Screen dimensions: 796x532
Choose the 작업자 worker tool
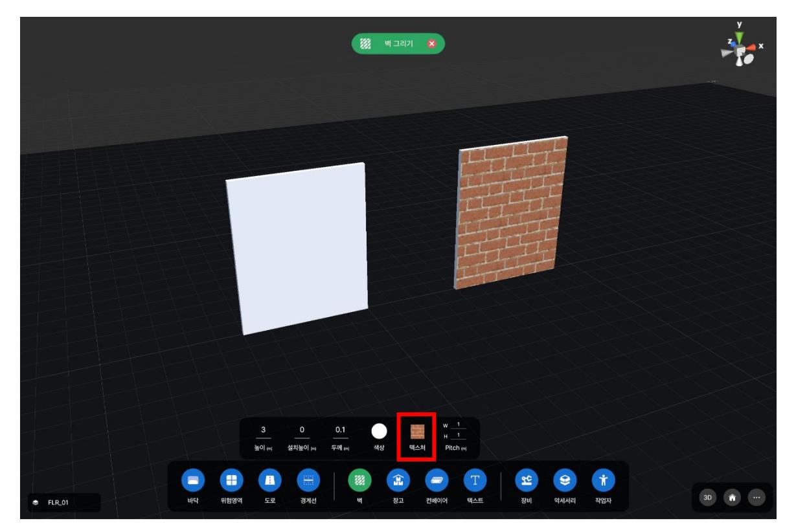coord(602,480)
